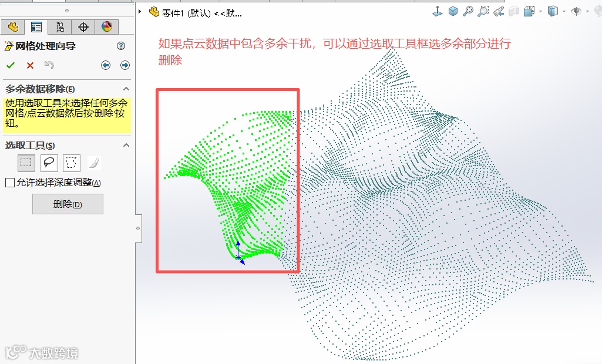Select the polygon selection tool
This screenshot has height=364, width=602.
tap(72, 163)
